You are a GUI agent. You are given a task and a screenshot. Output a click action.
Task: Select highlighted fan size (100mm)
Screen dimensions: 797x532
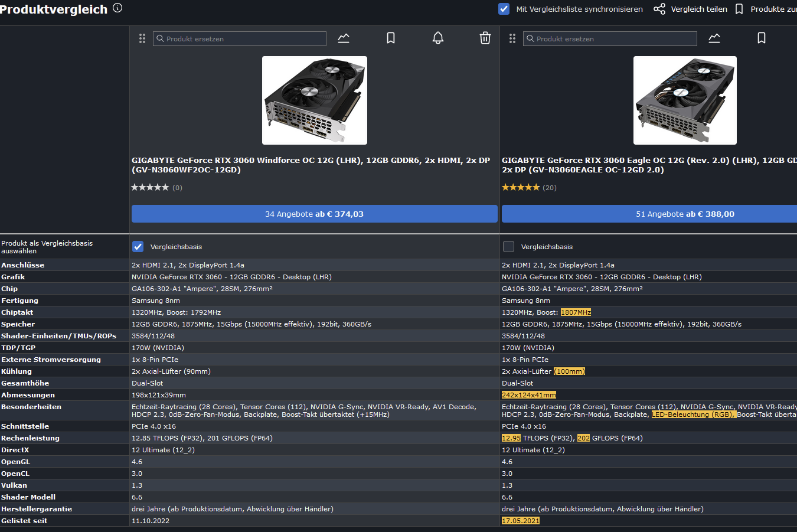tap(570, 371)
